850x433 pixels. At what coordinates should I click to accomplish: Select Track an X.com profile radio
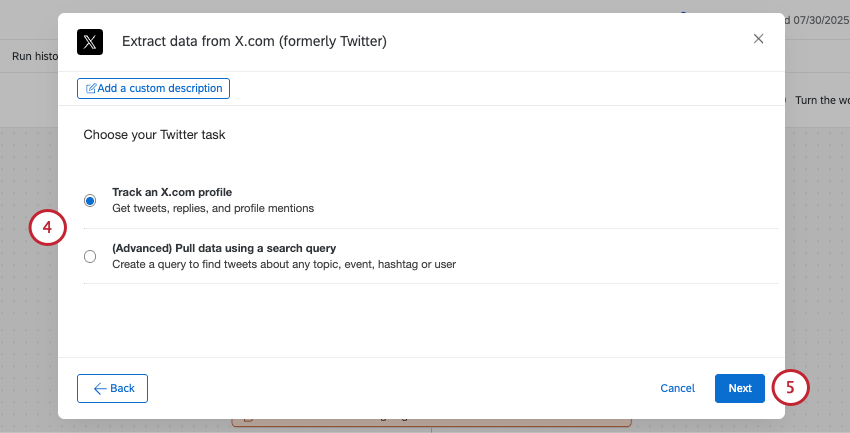[x=90, y=201]
